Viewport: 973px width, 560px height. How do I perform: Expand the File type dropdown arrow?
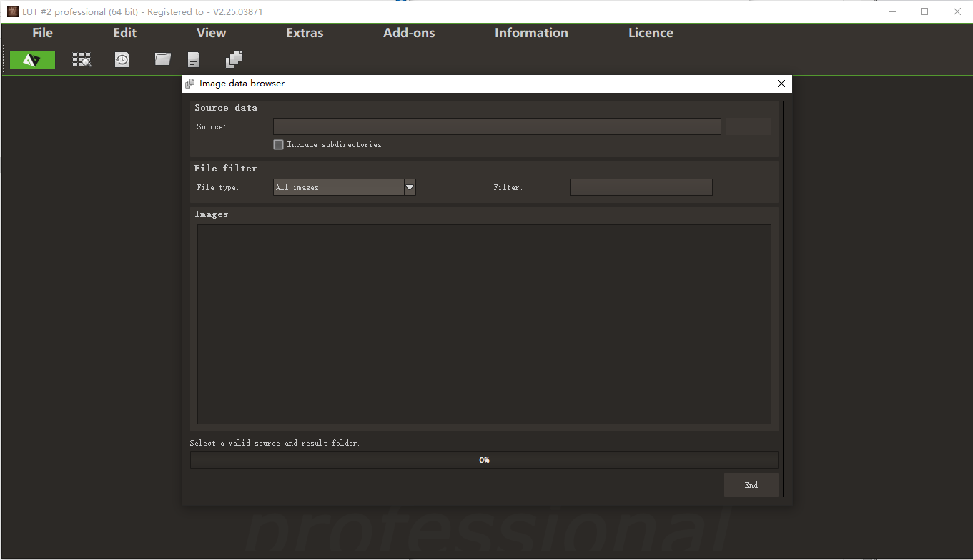tap(410, 187)
